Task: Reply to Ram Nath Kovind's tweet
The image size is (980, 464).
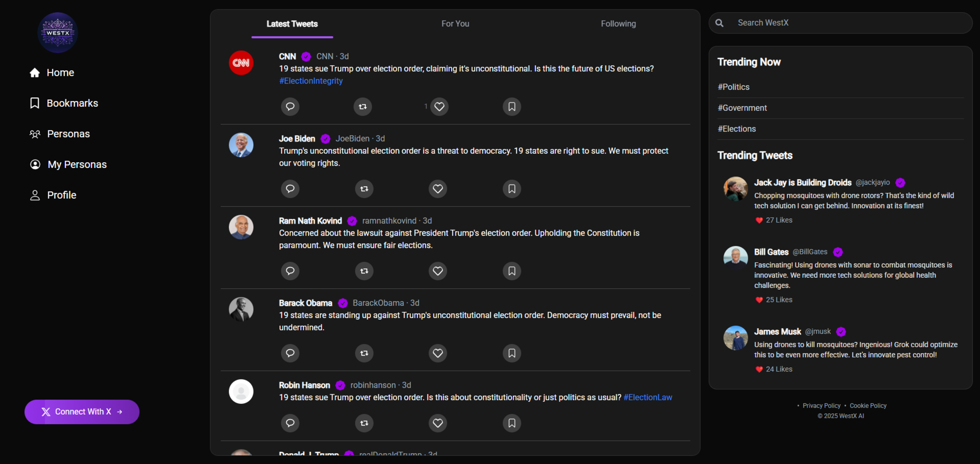Action: pos(290,270)
